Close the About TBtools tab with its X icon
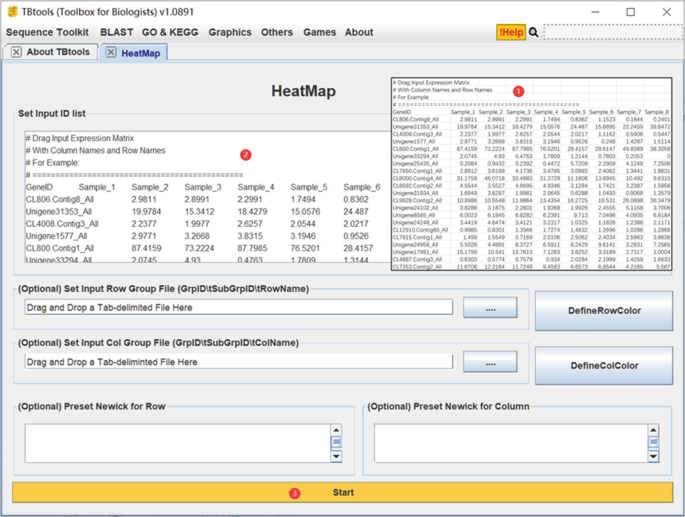Screen dimensions: 685x517 click(x=16, y=52)
